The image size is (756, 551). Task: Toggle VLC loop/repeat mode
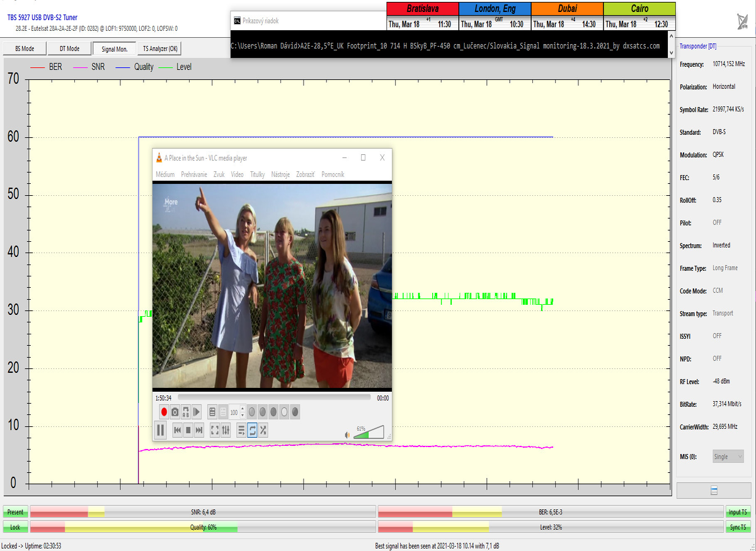click(x=253, y=431)
